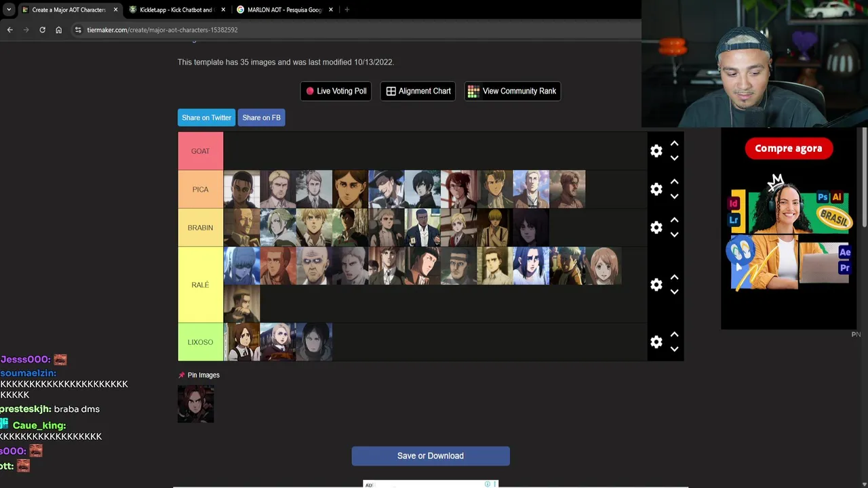Open a new browser tab with plus icon
The width and height of the screenshot is (868, 488).
tap(347, 9)
